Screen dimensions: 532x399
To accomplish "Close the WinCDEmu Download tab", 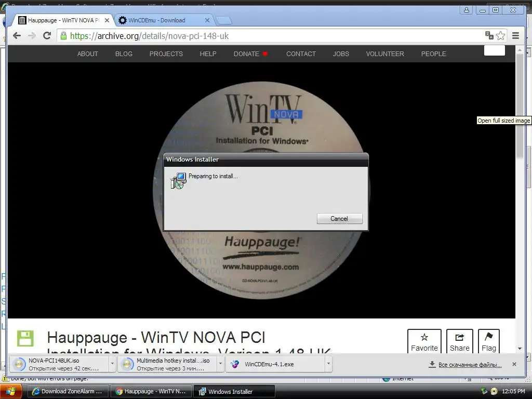I will coord(207,20).
